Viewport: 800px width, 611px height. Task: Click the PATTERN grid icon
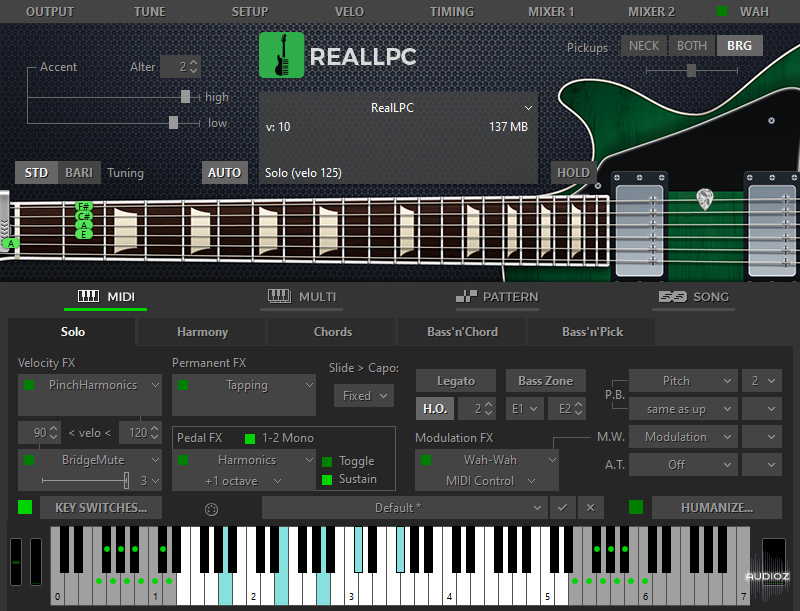(x=466, y=296)
